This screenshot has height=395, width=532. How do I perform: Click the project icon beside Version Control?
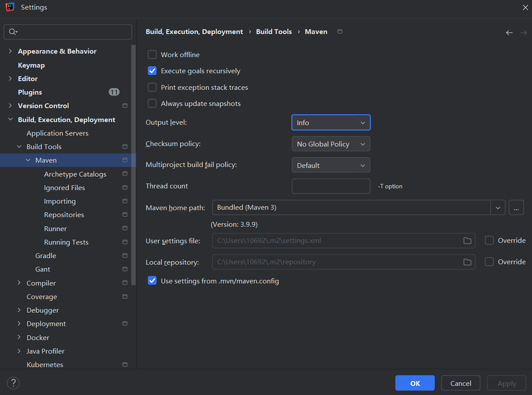coord(125,106)
